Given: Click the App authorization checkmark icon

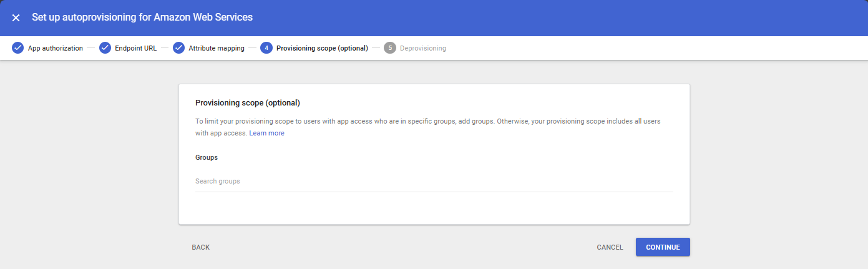Looking at the screenshot, I should tap(17, 48).
